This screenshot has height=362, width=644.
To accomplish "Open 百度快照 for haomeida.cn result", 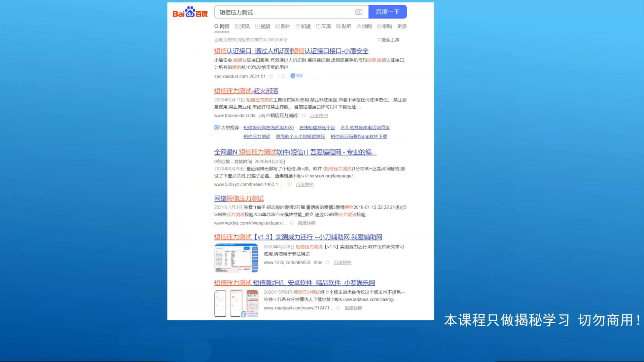I will point(319,116).
